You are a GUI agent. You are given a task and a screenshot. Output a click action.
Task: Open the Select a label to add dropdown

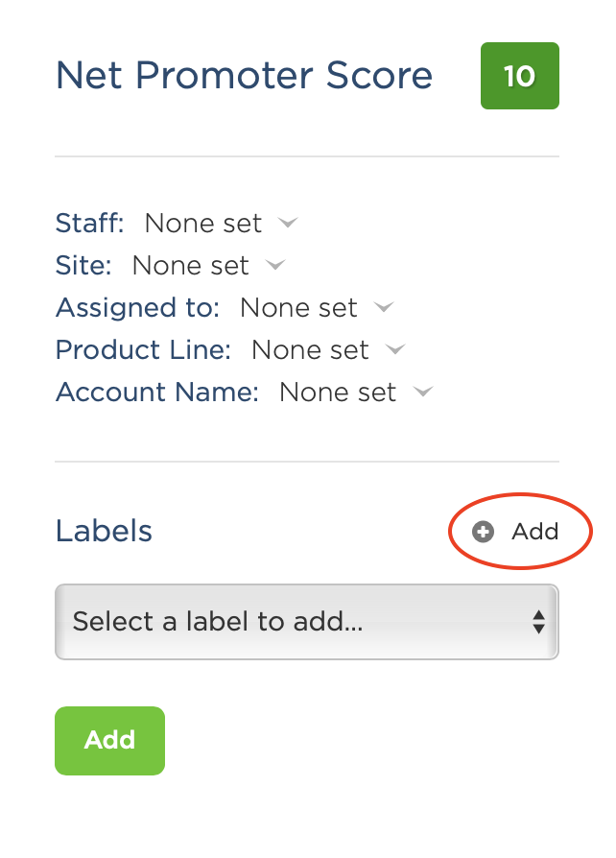pos(306,622)
